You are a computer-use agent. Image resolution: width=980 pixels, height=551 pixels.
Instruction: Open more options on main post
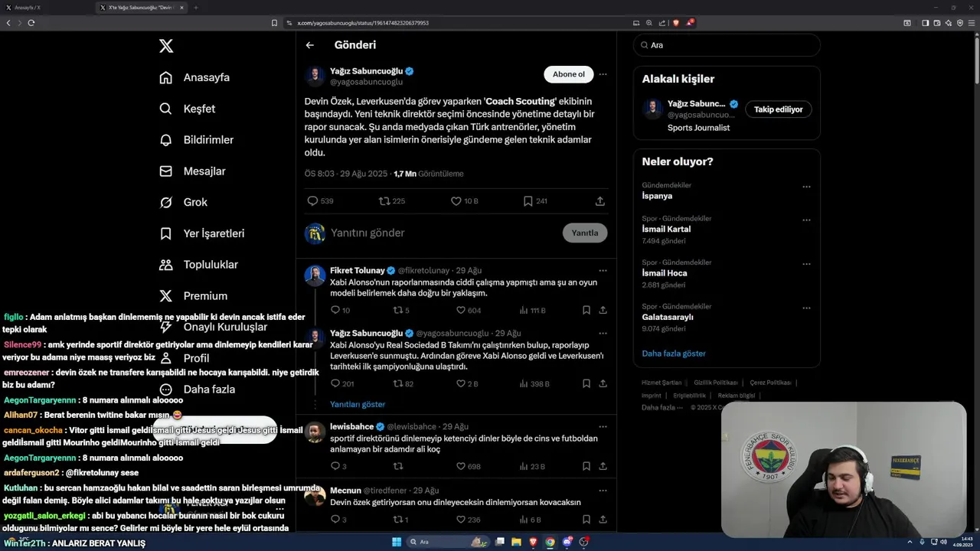[603, 74]
